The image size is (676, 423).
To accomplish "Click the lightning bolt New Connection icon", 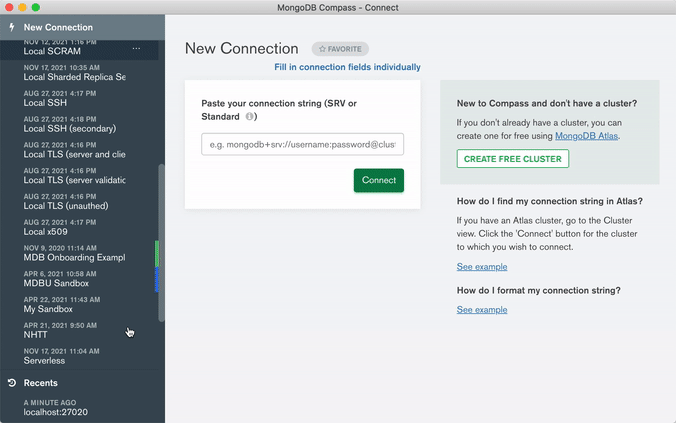I will [12, 27].
